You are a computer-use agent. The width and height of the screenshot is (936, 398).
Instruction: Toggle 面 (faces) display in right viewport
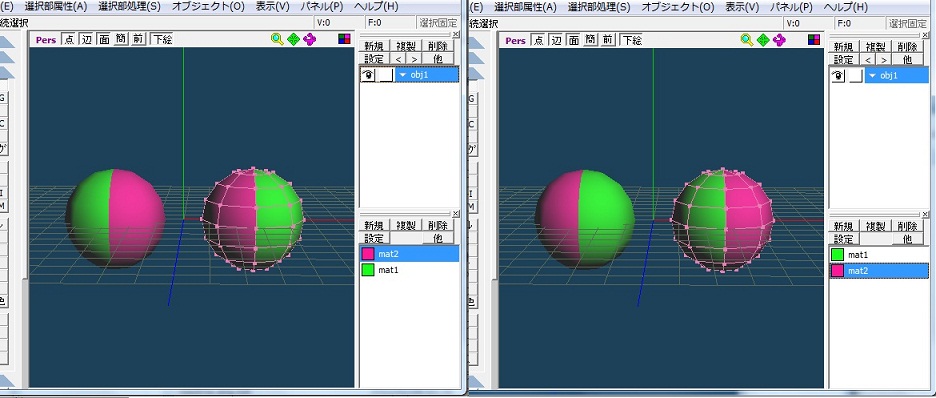pos(573,41)
